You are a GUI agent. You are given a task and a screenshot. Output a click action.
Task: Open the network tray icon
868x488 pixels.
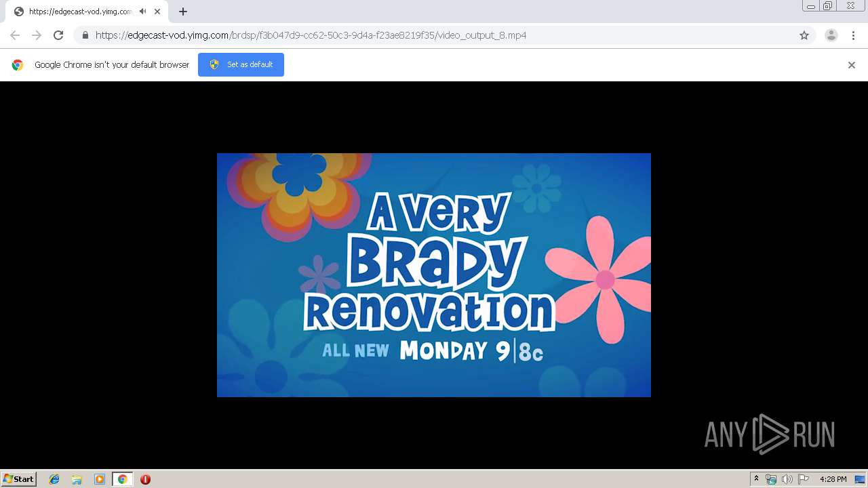tap(771, 479)
